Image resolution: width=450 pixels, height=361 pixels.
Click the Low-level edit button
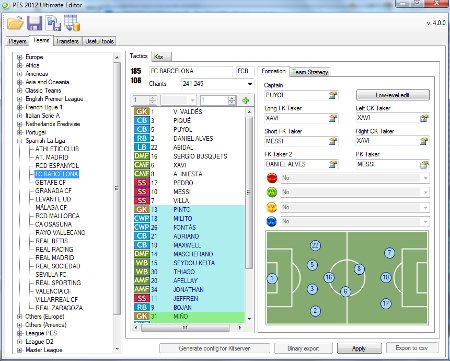tap(393, 95)
